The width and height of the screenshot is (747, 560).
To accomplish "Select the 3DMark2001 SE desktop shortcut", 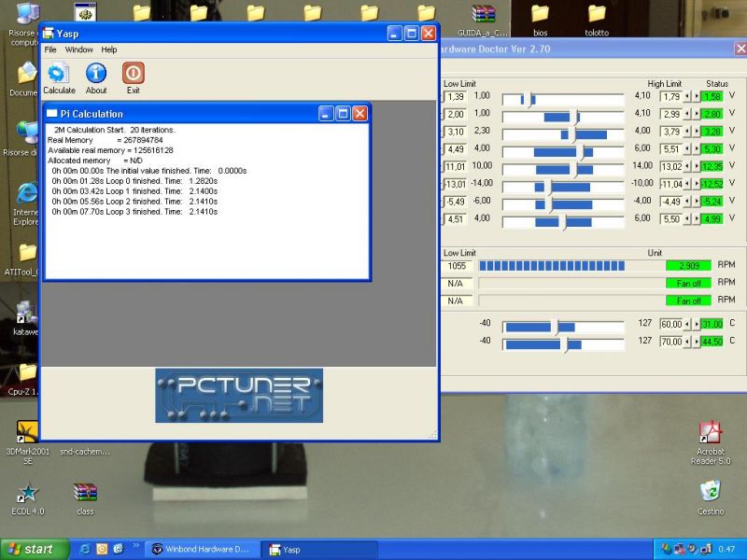I will click(27, 432).
